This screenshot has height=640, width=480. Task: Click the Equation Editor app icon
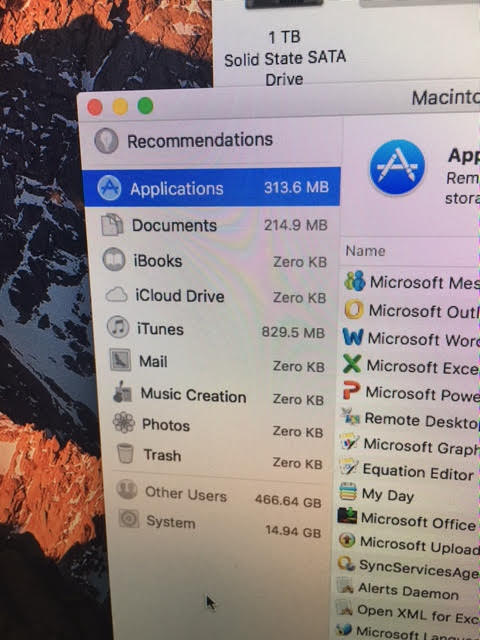349,467
